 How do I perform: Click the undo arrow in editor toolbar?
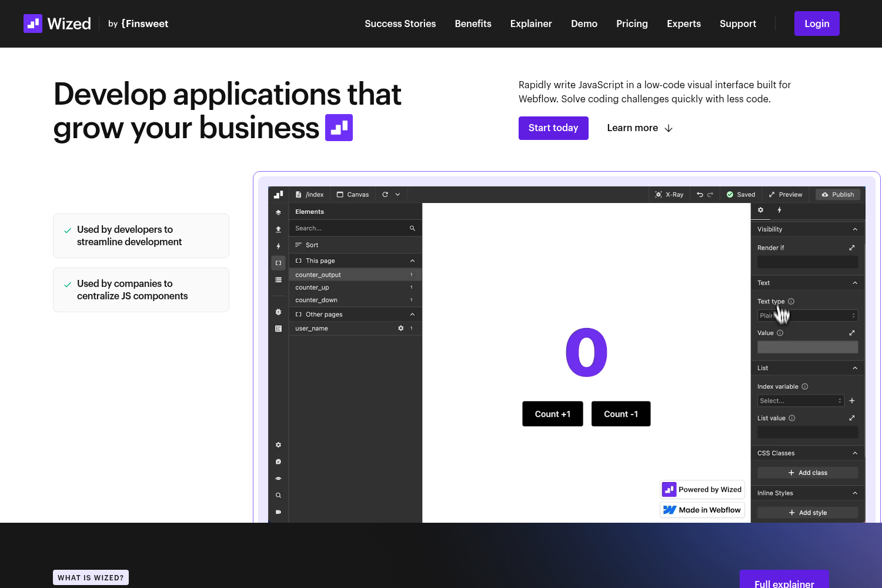click(700, 195)
